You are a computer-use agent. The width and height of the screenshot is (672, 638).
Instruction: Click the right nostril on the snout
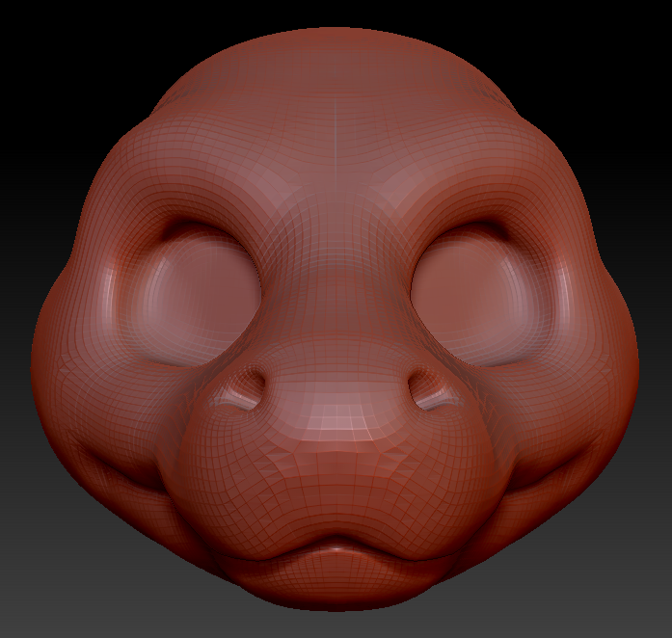tap(426, 387)
